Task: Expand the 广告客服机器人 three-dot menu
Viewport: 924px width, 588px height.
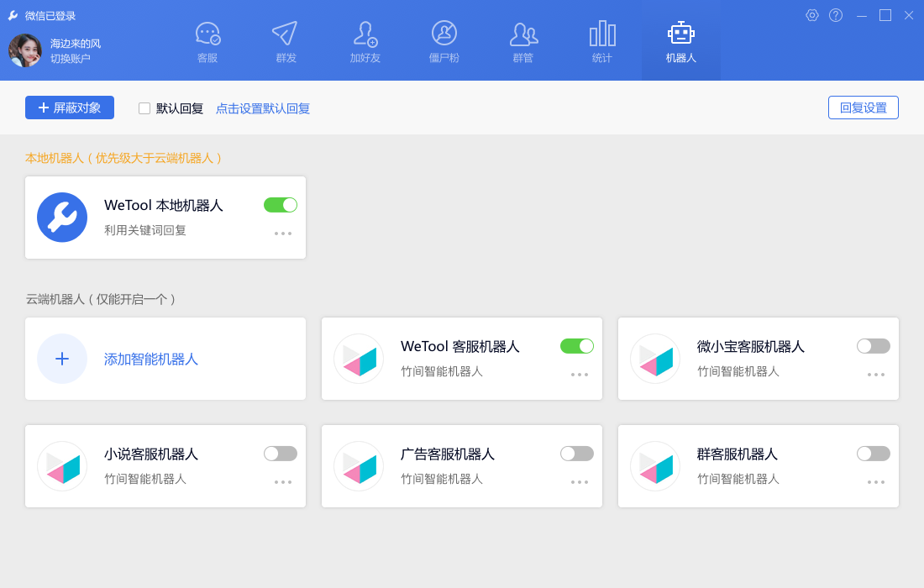Action: click(580, 482)
